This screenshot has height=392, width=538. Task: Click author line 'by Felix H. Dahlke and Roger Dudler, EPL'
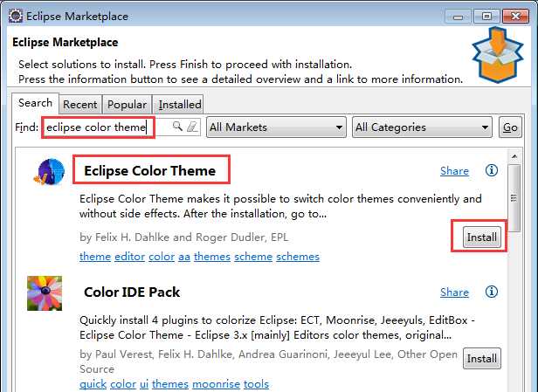(184, 237)
